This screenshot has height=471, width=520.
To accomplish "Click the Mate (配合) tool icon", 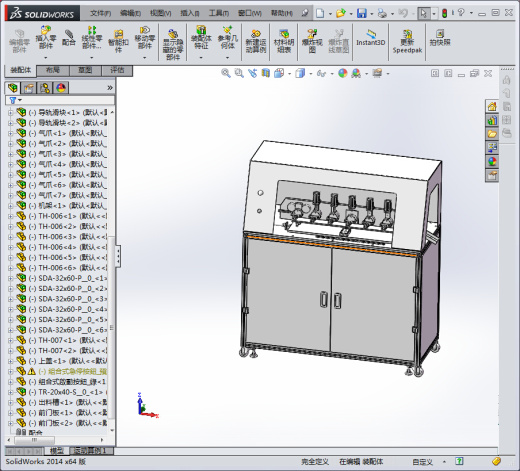I will click(x=68, y=38).
